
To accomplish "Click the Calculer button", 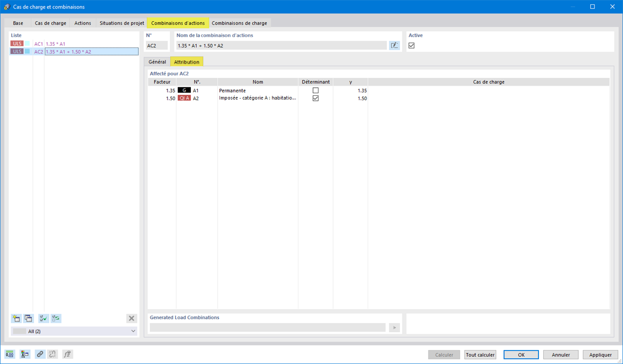I will [x=444, y=355].
